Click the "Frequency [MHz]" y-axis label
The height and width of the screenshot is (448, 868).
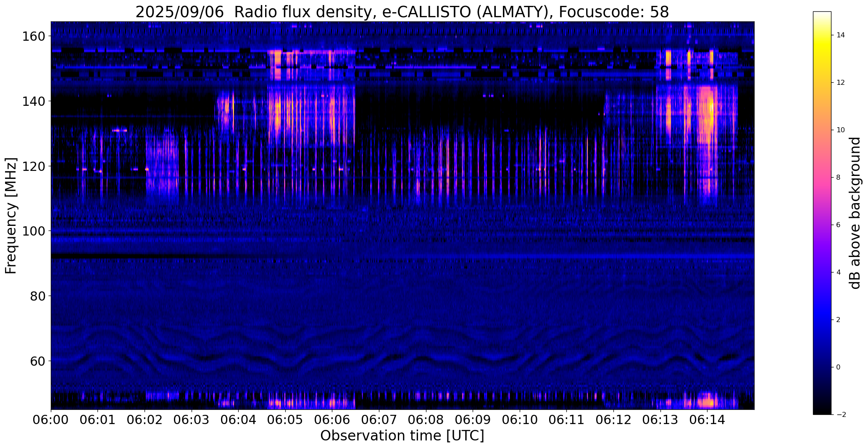(x=11, y=215)
